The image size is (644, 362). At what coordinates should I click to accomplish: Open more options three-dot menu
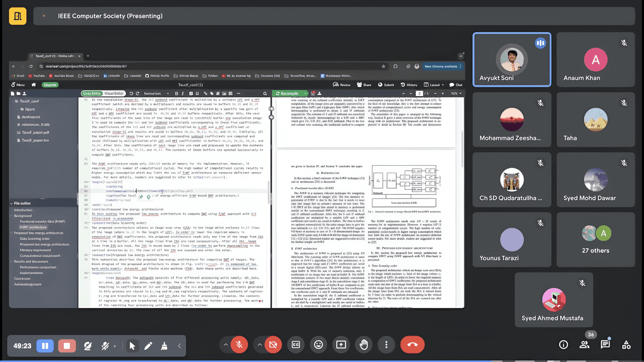[386, 345]
